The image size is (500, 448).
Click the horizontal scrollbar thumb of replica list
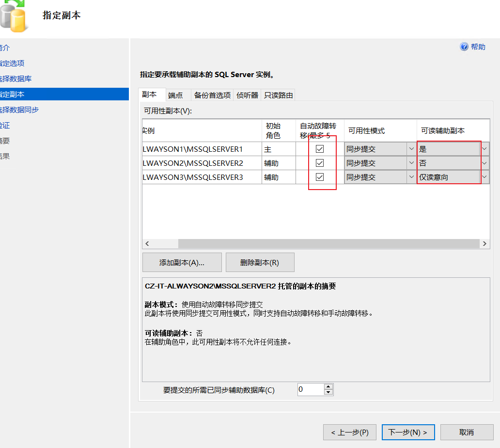tap(329, 244)
